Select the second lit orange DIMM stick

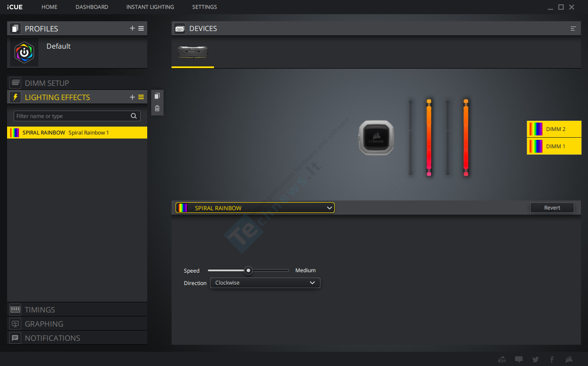tap(466, 138)
